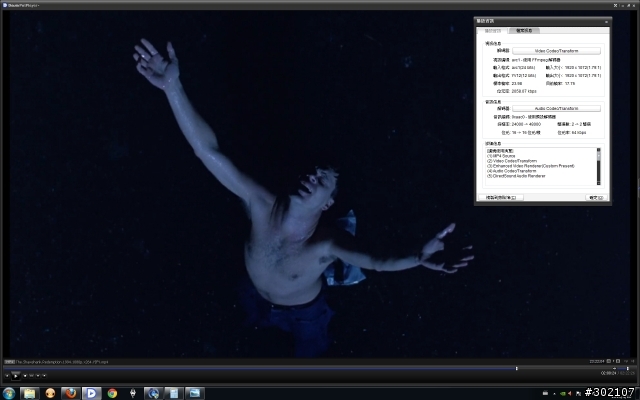The height and width of the screenshot is (400, 640).
Task: Close the playback information dialog
Action: click(x=606, y=21)
